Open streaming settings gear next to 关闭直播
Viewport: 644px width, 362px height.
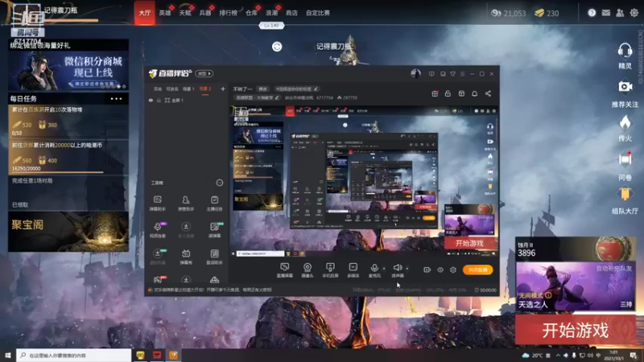(453, 269)
